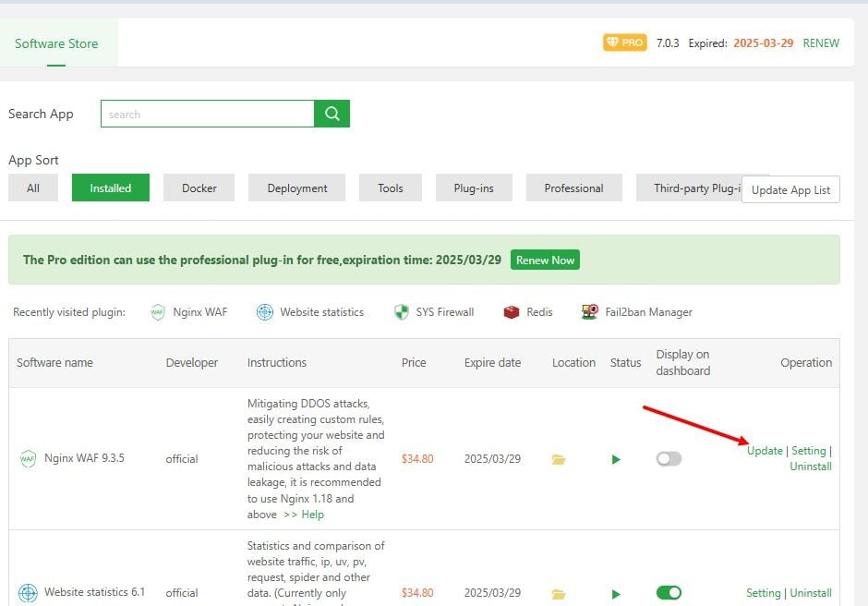Disable Website statistics display on dashboard

pyautogui.click(x=669, y=593)
